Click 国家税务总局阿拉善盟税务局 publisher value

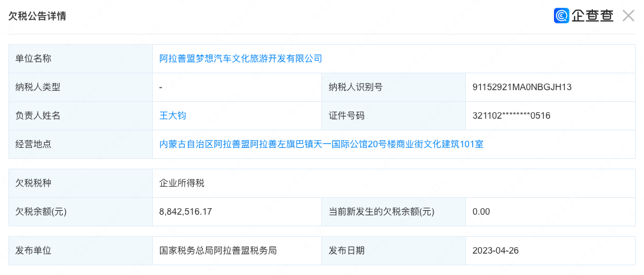218,250
